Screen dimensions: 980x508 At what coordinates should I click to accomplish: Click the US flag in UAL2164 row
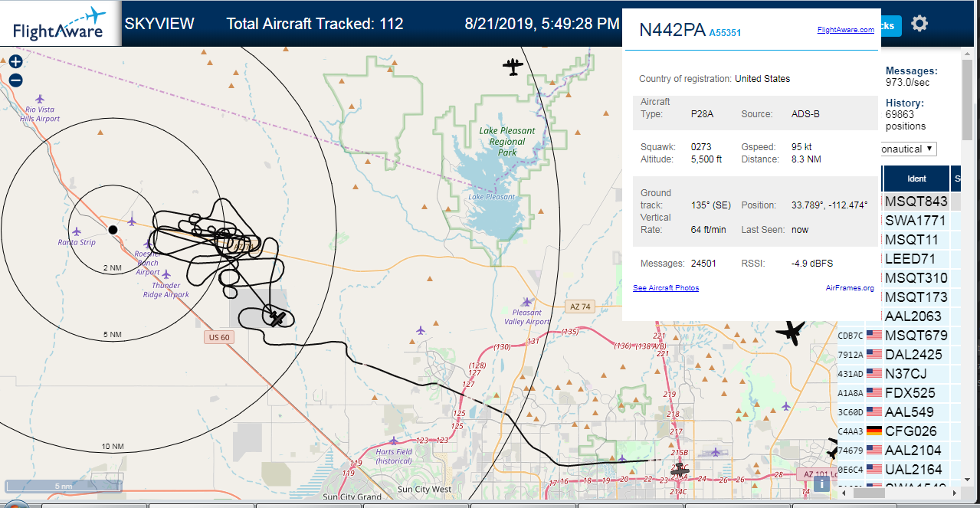tap(874, 470)
